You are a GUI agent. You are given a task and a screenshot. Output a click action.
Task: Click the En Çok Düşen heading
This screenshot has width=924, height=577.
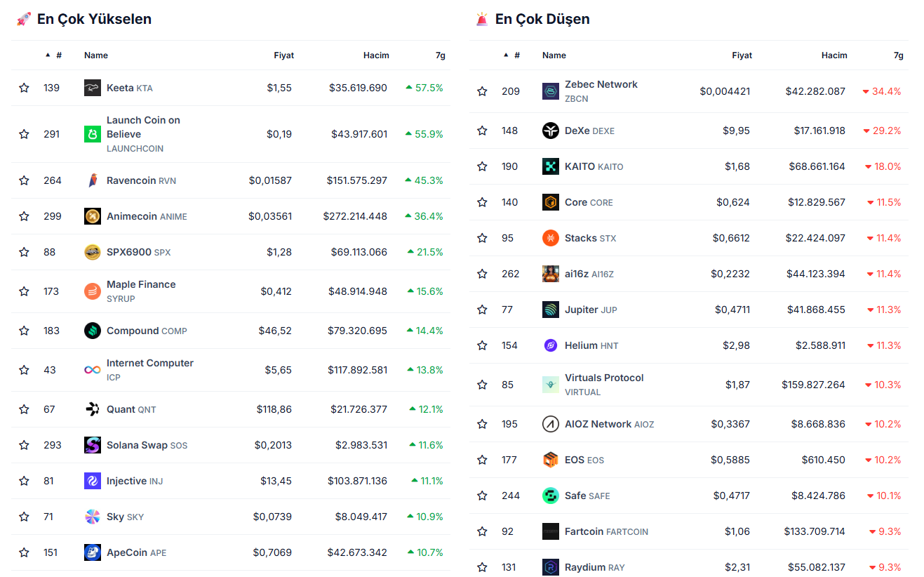tap(542, 19)
